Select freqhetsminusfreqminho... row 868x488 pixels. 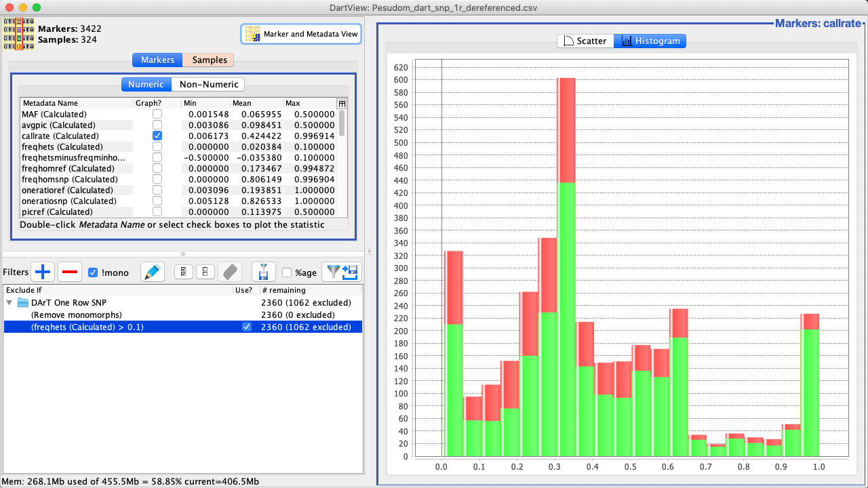click(178, 157)
